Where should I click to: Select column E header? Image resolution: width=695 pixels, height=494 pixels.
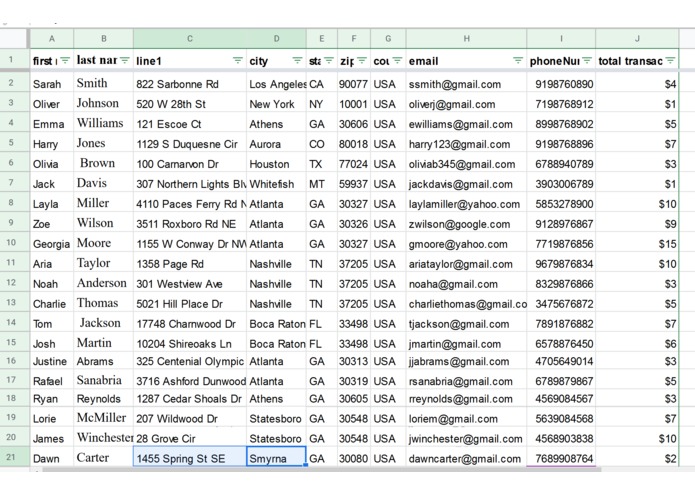[322, 39]
